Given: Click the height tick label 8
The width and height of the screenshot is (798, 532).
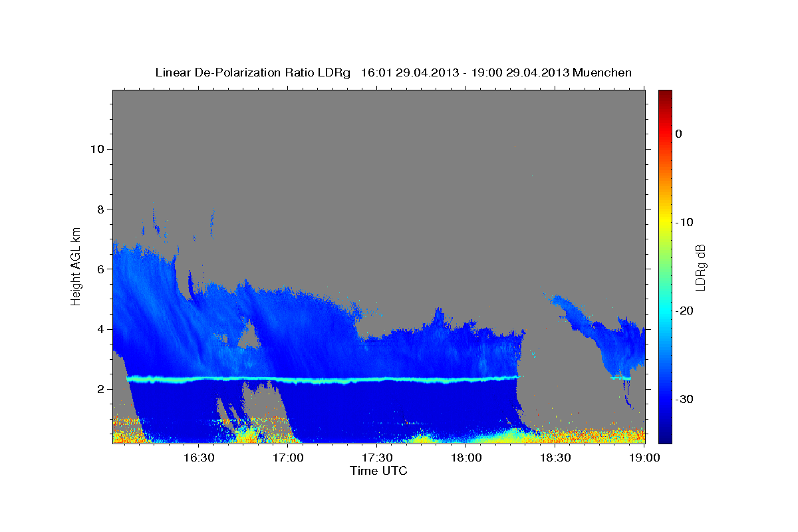Looking at the screenshot, I should pyautogui.click(x=100, y=209).
